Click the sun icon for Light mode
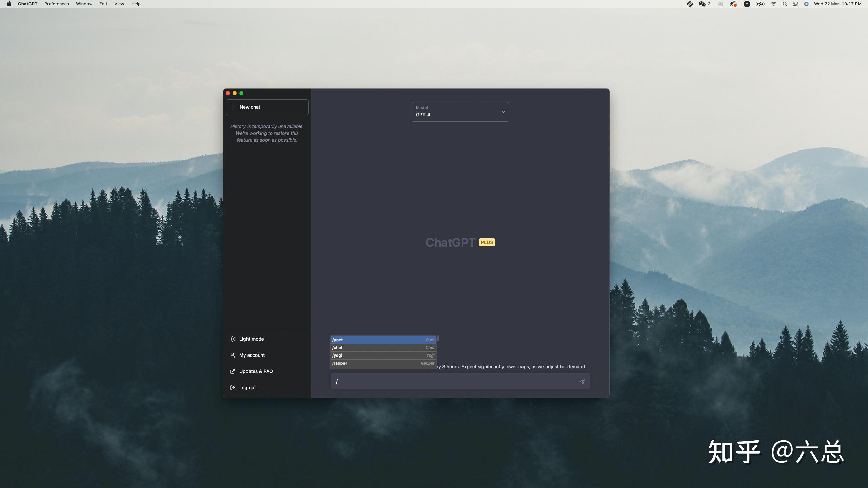Screen dimensions: 868x488 click(233, 339)
